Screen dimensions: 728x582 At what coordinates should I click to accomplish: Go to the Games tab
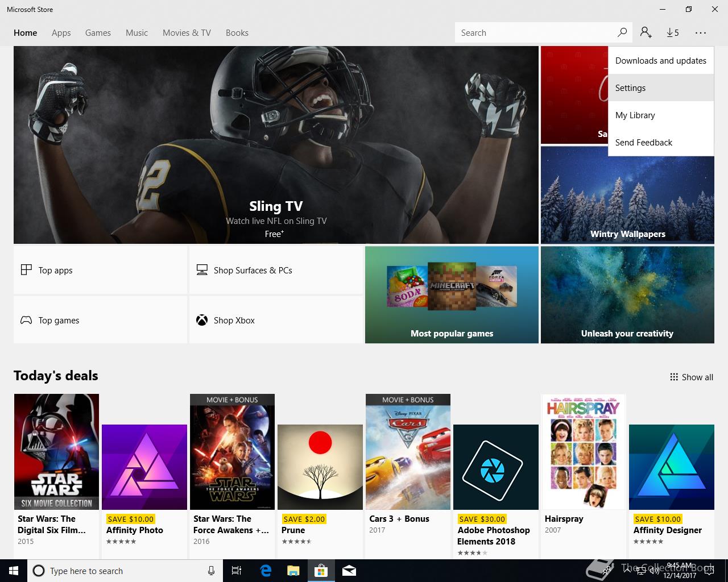click(x=98, y=32)
